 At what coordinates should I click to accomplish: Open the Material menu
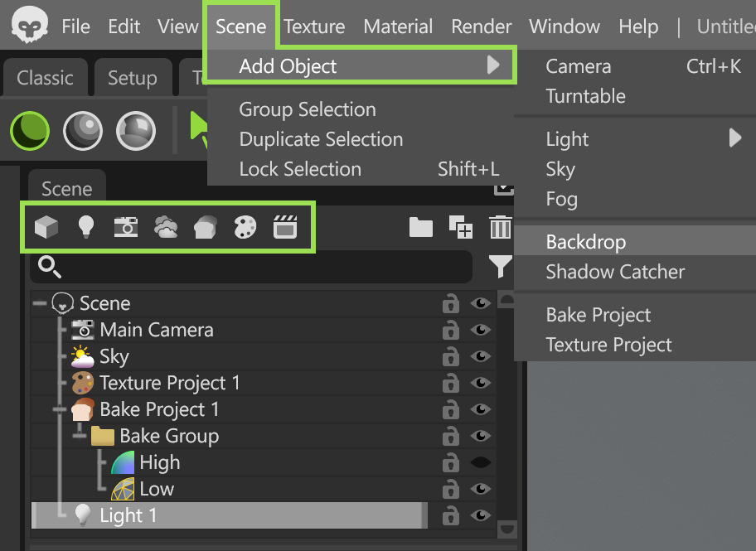click(x=398, y=27)
